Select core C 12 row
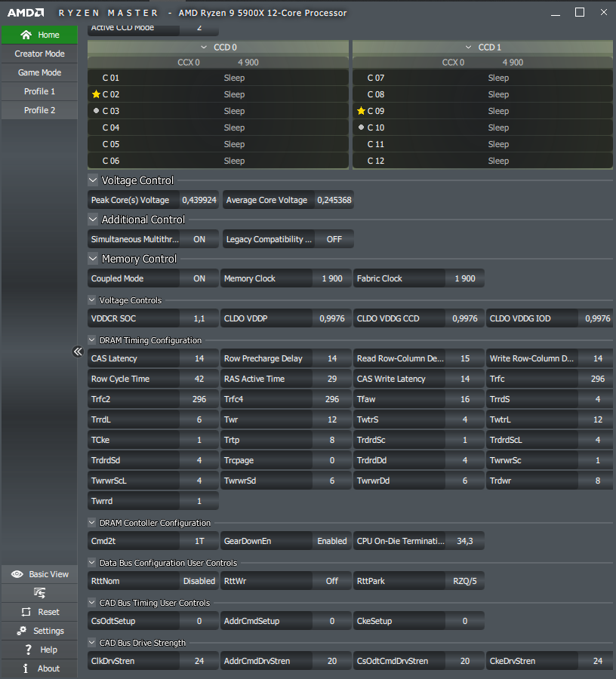Viewport: 616px width, 679px height. coord(482,161)
